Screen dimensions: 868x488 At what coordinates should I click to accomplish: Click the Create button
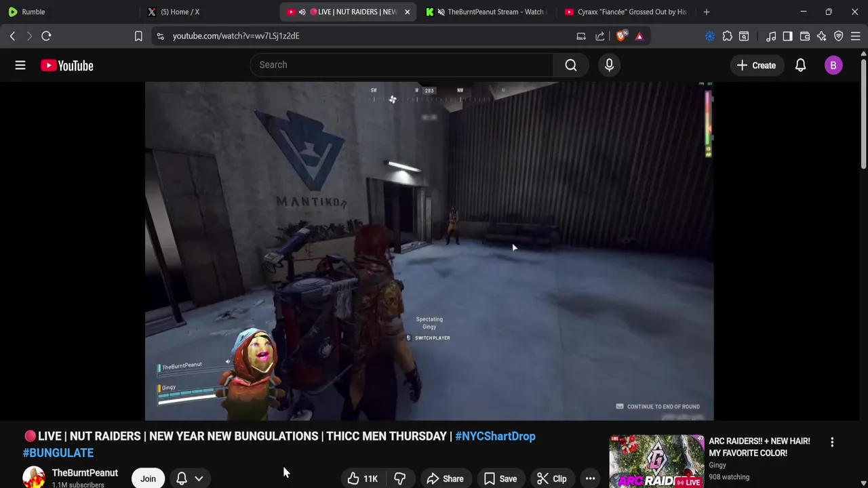coord(756,65)
